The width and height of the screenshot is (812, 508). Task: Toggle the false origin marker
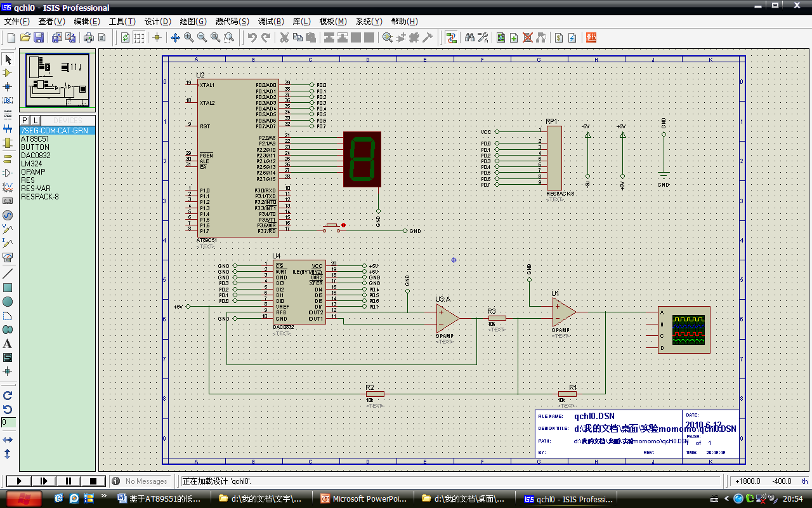point(157,37)
